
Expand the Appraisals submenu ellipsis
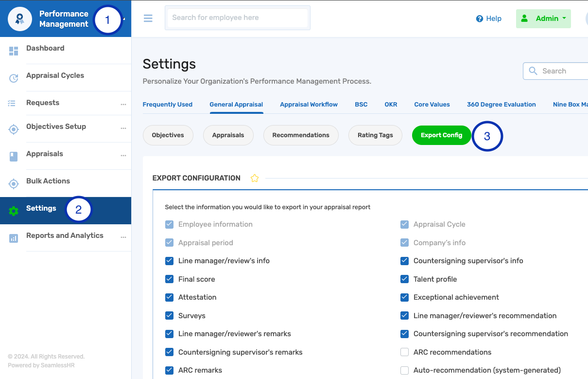(123, 156)
